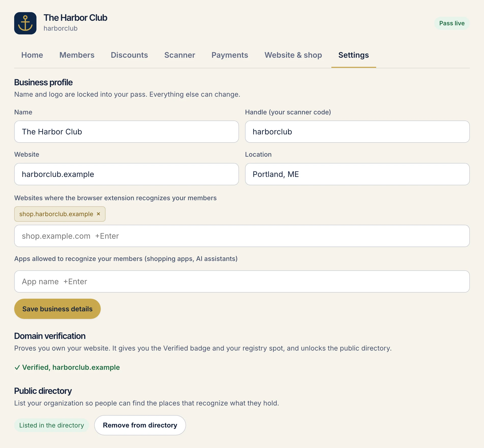Open the Website & shop tab

[x=293, y=55]
